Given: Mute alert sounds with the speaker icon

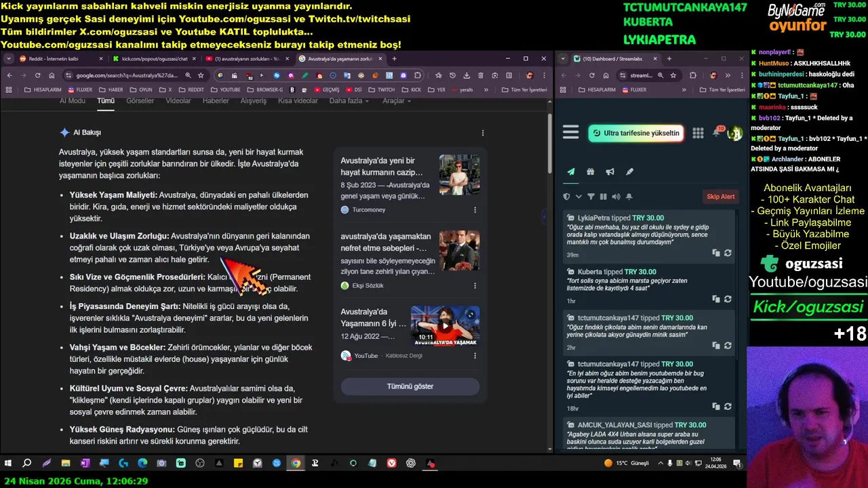Looking at the screenshot, I should tap(616, 197).
